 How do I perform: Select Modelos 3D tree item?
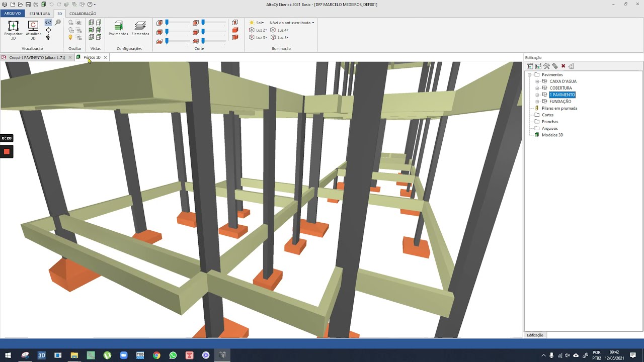click(x=552, y=135)
